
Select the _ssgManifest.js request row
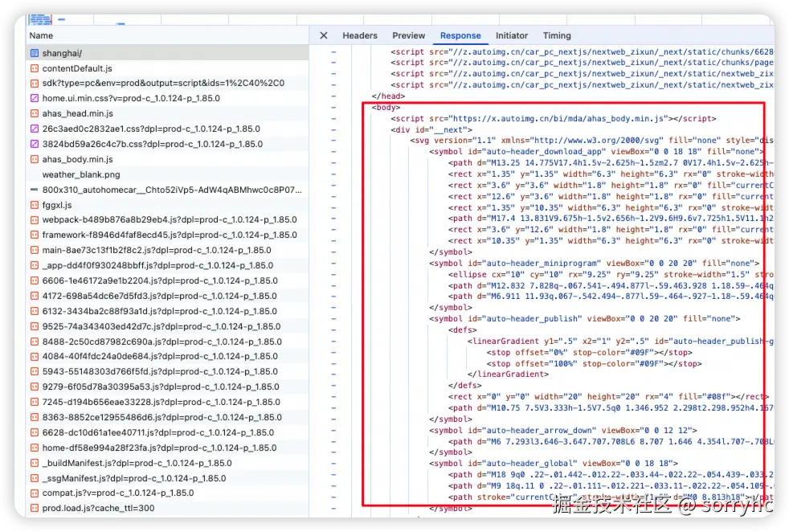168,478
